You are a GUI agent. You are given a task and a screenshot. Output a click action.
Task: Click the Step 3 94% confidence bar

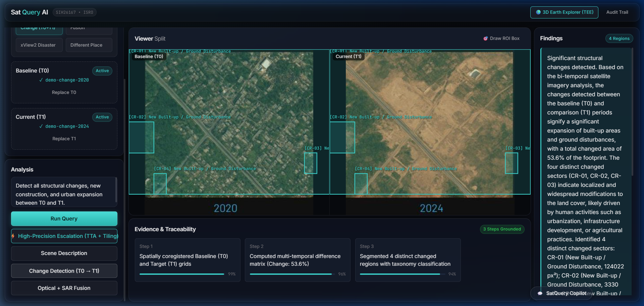coord(402,274)
